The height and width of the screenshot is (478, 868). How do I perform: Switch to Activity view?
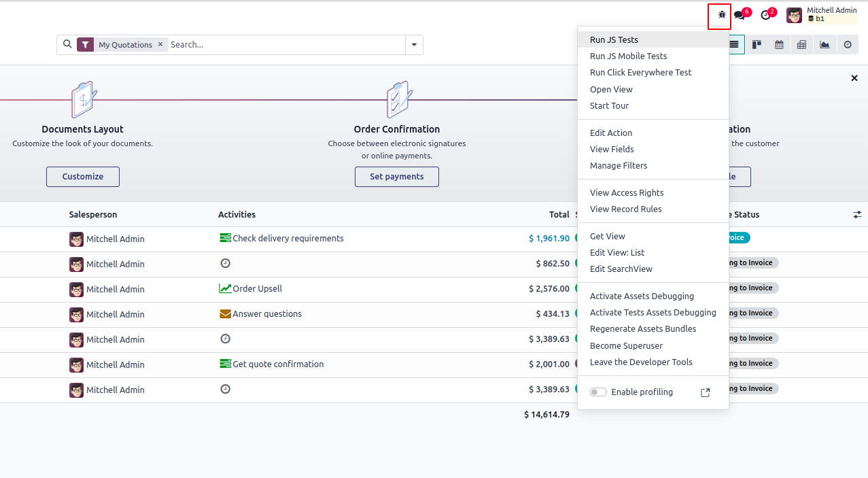pyautogui.click(x=848, y=45)
